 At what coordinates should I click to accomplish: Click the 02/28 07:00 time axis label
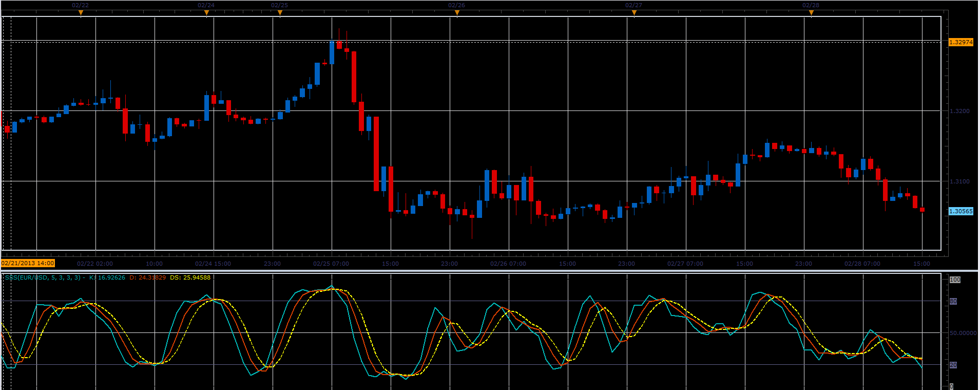click(x=862, y=264)
